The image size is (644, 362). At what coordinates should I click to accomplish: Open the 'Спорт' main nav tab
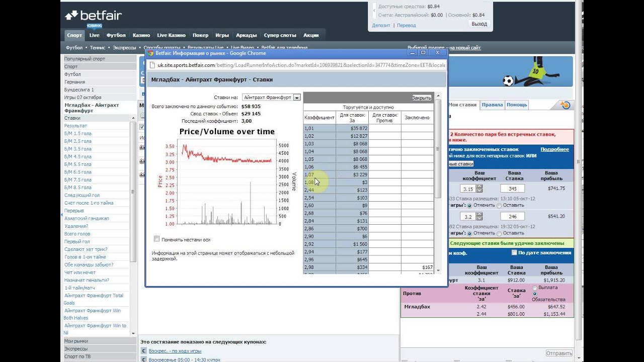74,35
